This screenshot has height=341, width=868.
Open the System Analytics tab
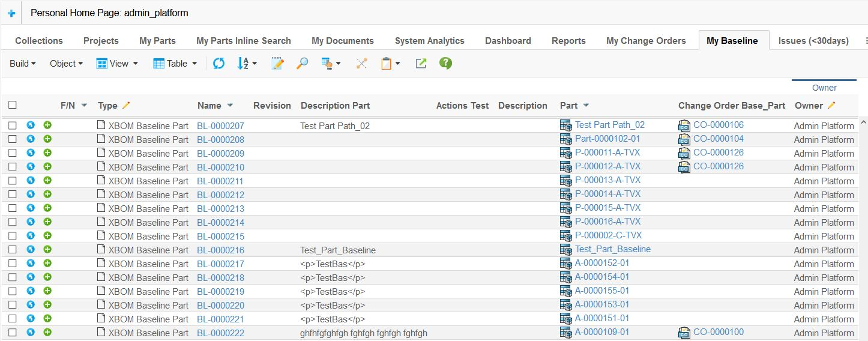[x=429, y=41]
